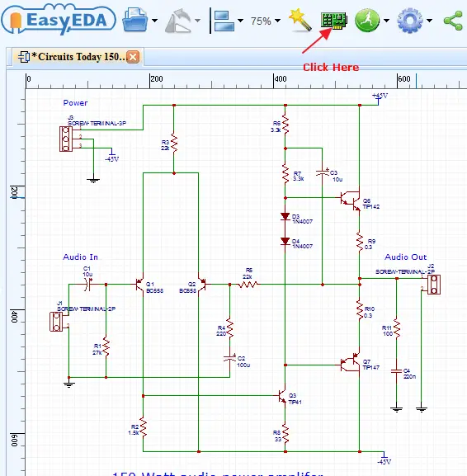The image size is (467, 476).
Task: Expand the settings gear dropdown arrow
Action: [429, 21]
